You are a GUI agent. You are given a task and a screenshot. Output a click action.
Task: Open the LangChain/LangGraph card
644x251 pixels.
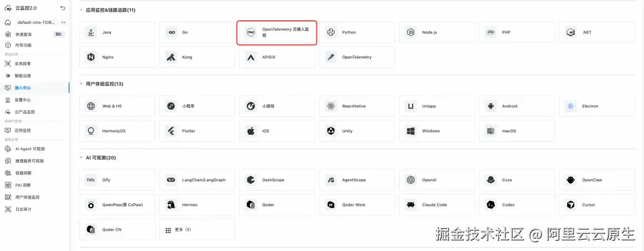pyautogui.click(x=197, y=180)
